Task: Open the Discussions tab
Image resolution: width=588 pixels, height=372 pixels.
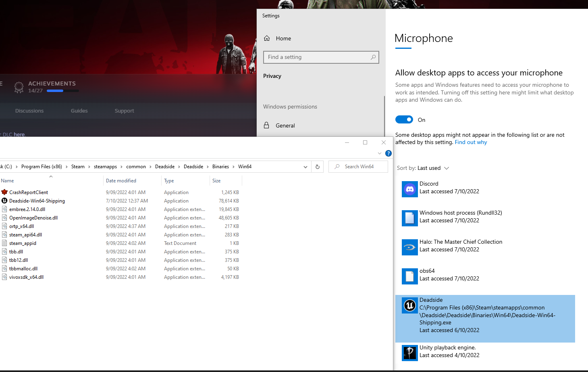Action: click(x=29, y=111)
